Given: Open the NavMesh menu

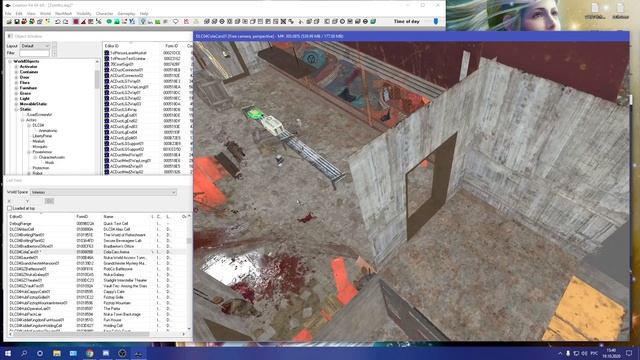Looking at the screenshot, I should pyautogui.click(x=63, y=13).
